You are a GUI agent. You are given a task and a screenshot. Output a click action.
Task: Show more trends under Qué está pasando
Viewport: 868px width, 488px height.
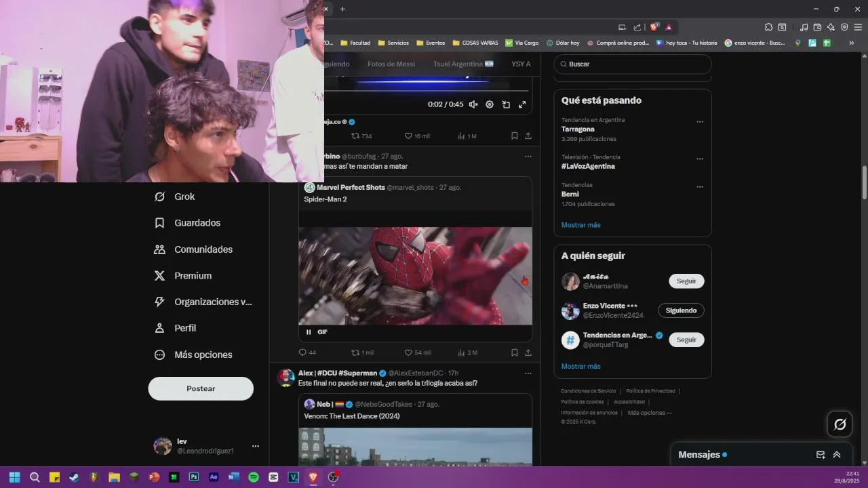click(x=580, y=225)
